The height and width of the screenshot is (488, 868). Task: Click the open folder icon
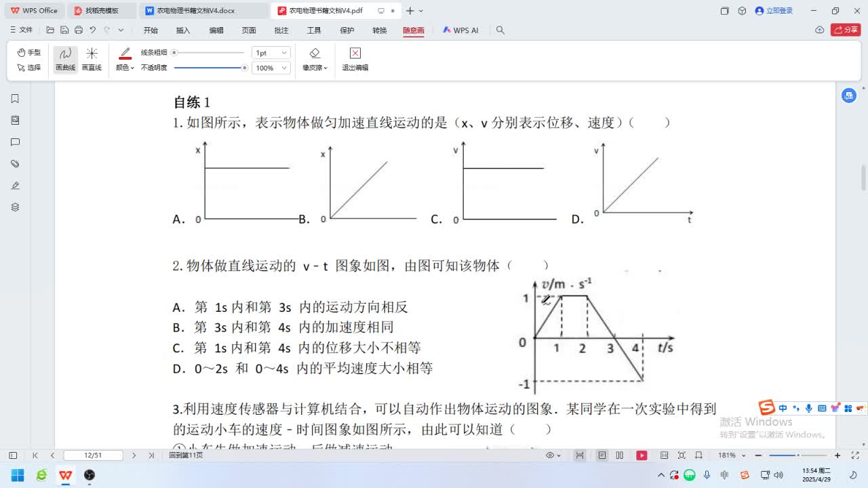50,30
